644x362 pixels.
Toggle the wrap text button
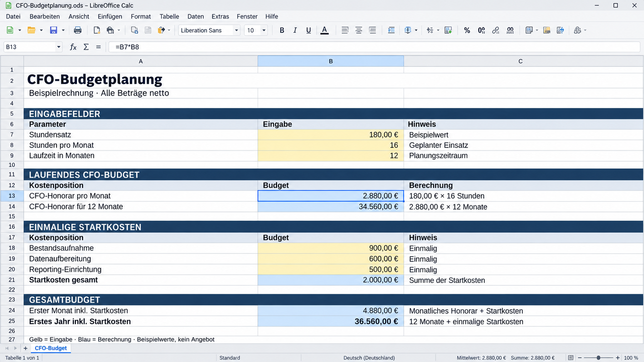(x=391, y=30)
